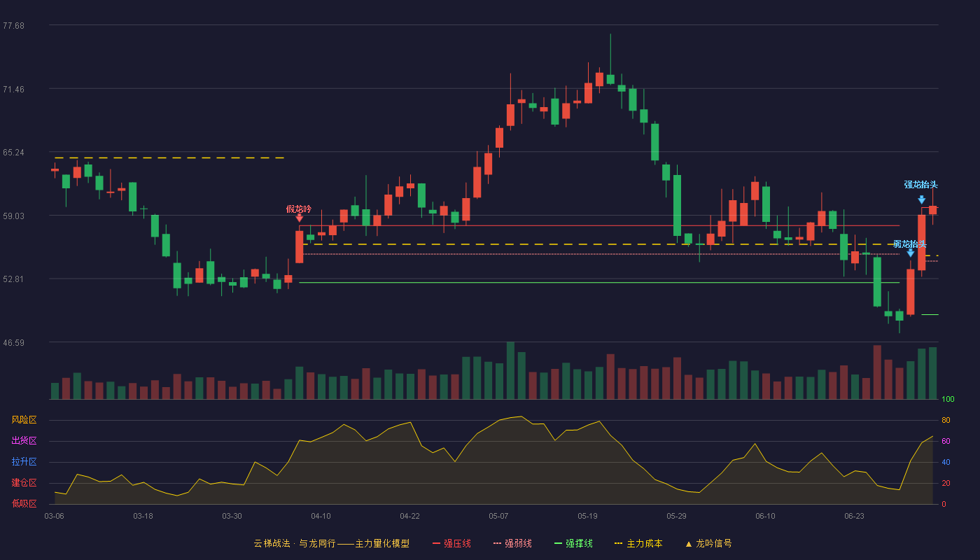This screenshot has height=560, width=980.
Task: Select the 05-19 date label
Action: (x=587, y=516)
